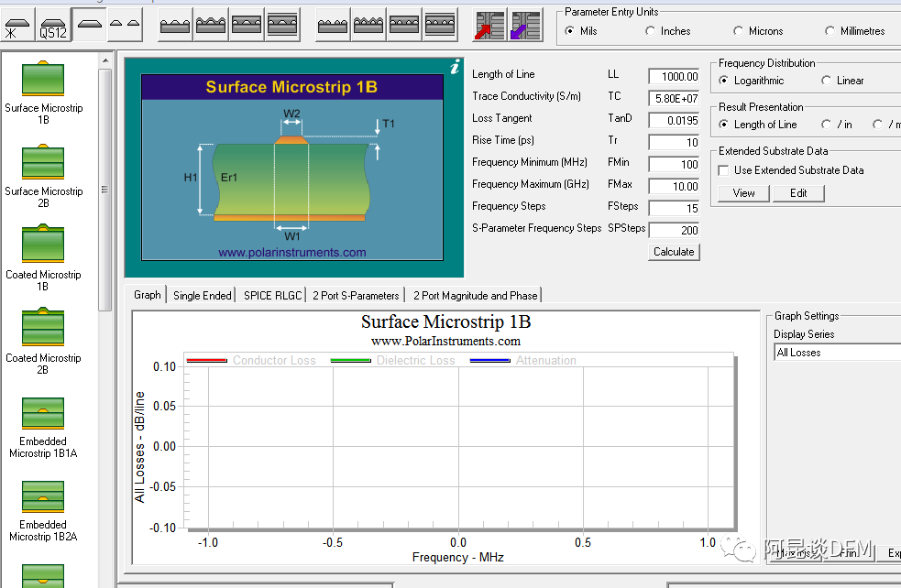
Task: Open the Display Series dropdown
Action: [836, 353]
